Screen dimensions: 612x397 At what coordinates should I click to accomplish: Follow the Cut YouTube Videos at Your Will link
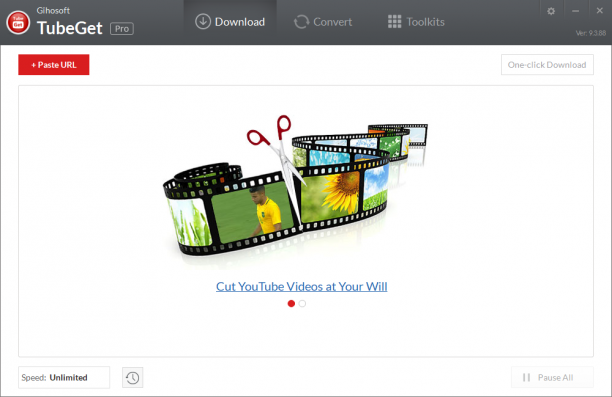(x=302, y=287)
